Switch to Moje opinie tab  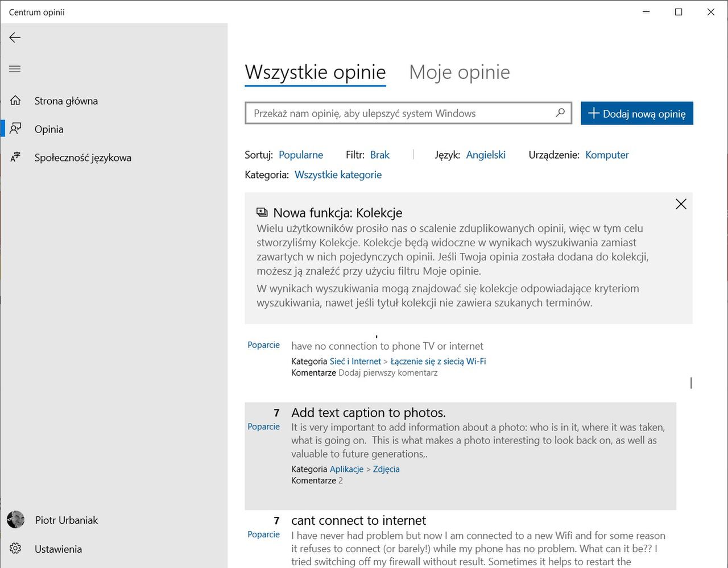(x=460, y=72)
